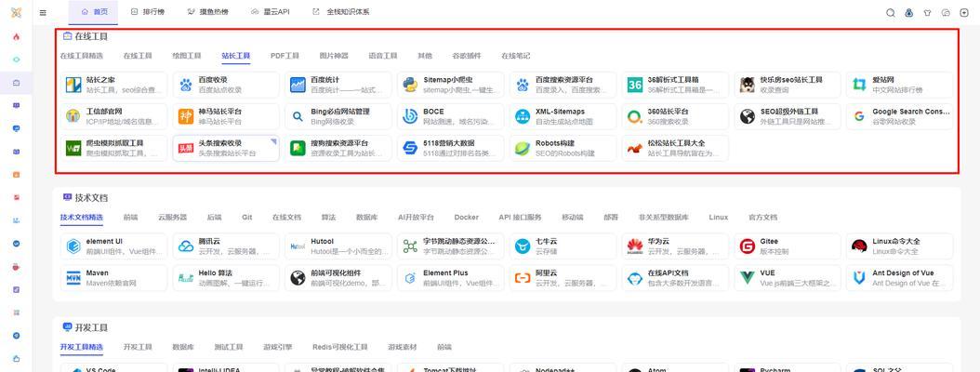Image resolution: width=980 pixels, height=372 pixels.
Task: Select the 云服务器 documentation tab
Action: (x=173, y=218)
